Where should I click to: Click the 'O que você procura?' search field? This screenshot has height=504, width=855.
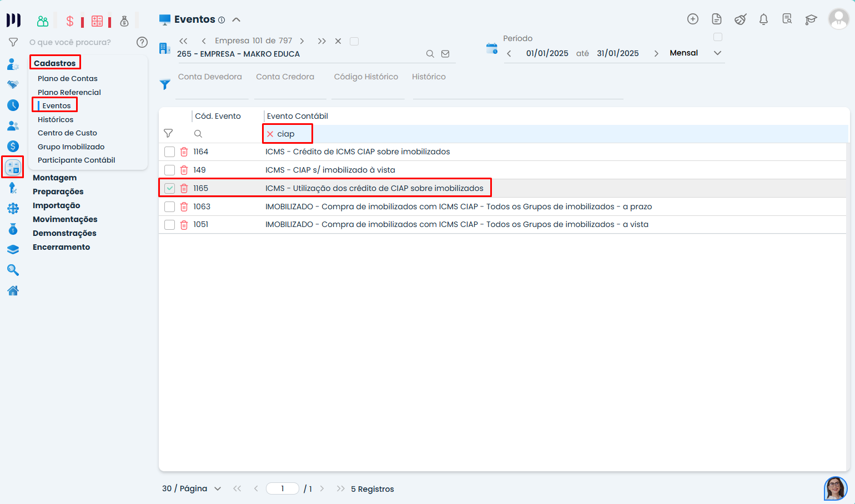[x=78, y=42]
